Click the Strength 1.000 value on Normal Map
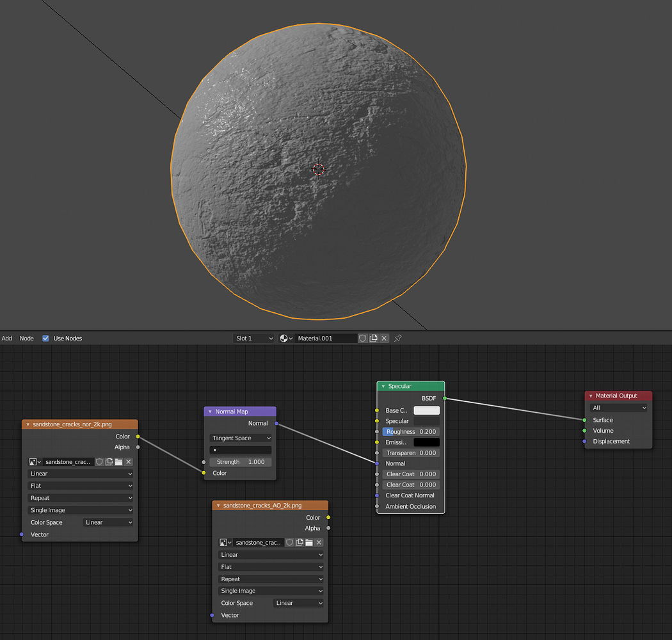 (240, 461)
